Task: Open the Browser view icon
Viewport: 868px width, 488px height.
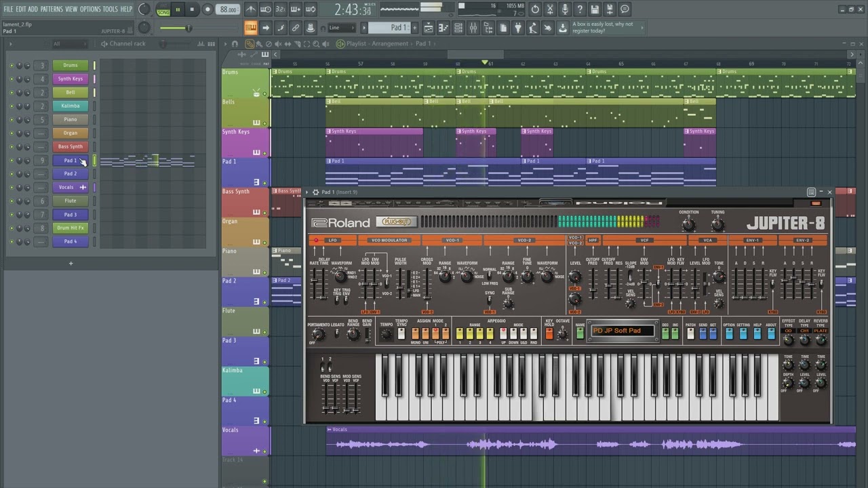Action: [x=488, y=28]
